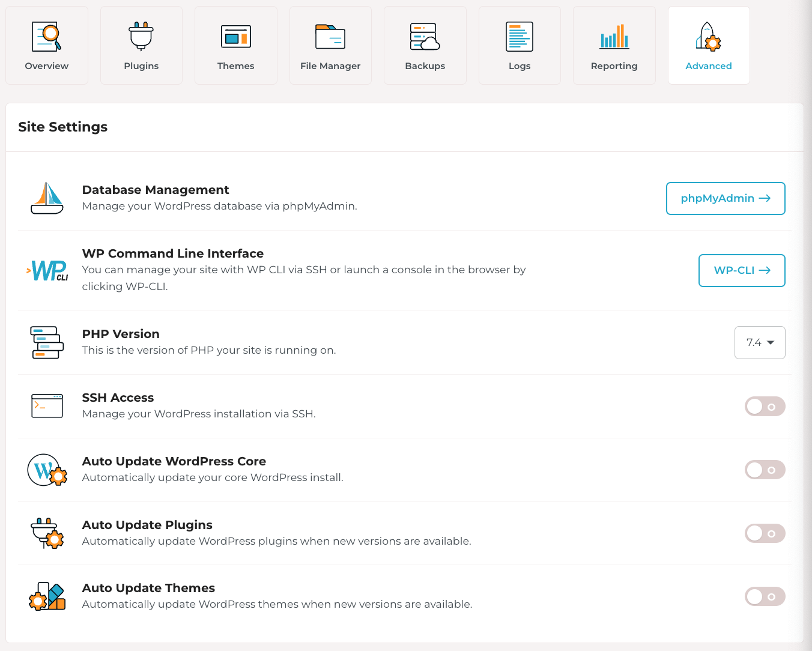Image resolution: width=812 pixels, height=651 pixels.
Task: Enable Auto Update Plugins switch
Action: coord(765,533)
